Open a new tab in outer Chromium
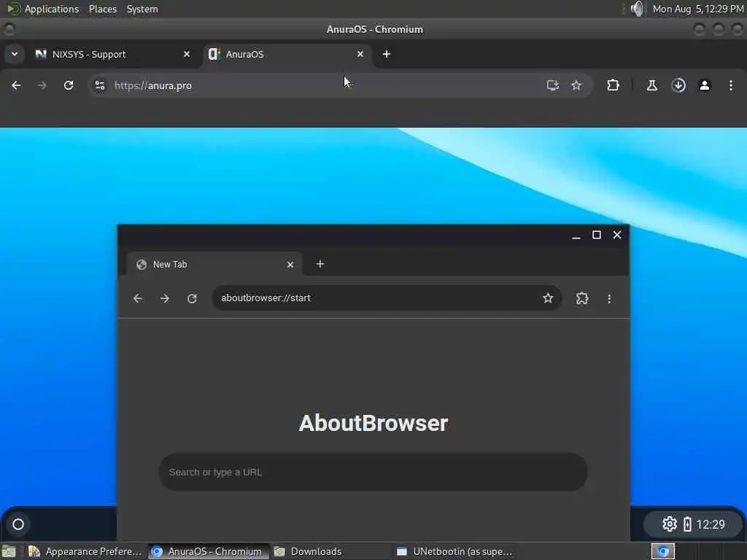 [387, 54]
